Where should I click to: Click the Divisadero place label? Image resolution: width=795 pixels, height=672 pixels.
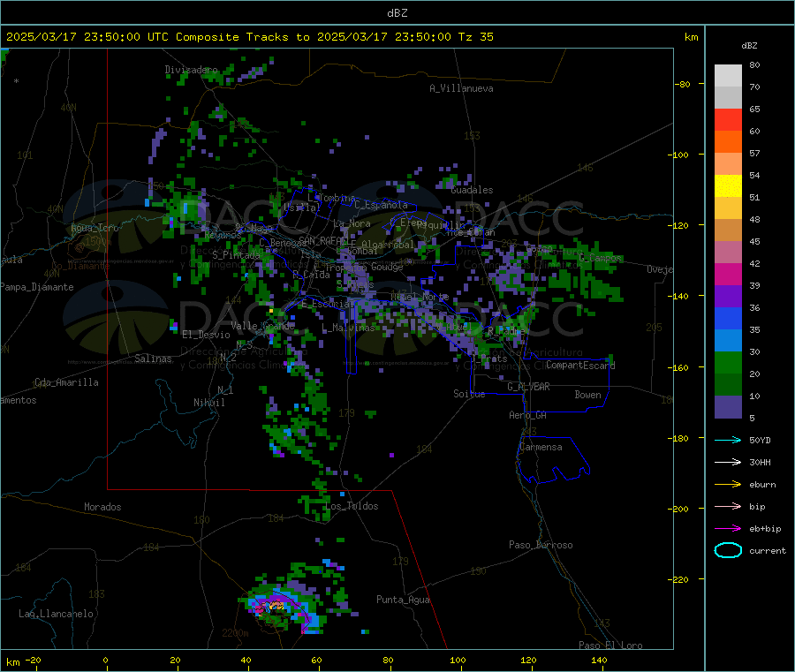click(x=191, y=70)
